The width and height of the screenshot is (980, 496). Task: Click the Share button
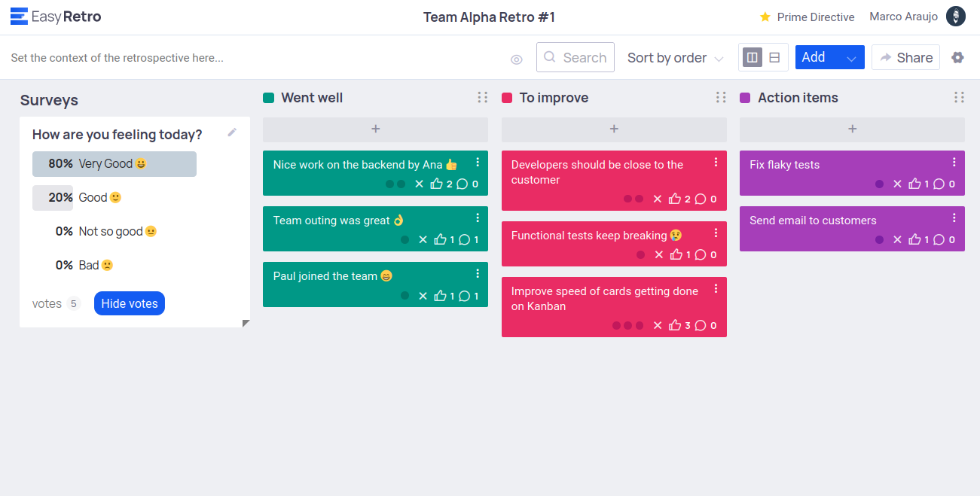tap(905, 57)
